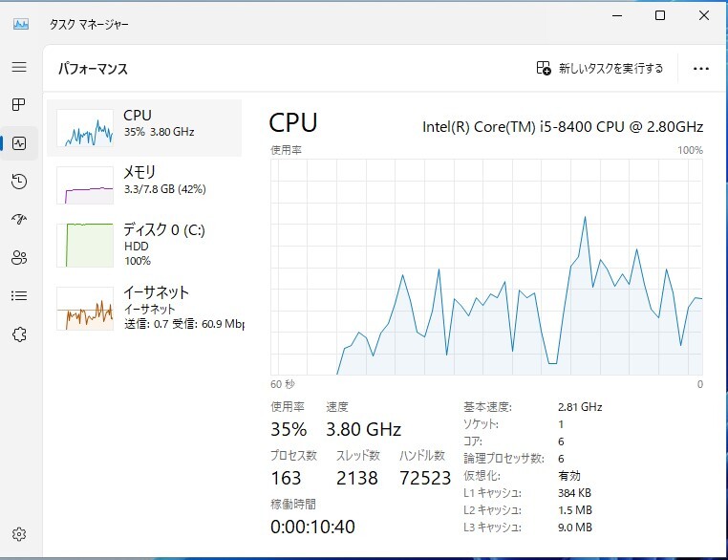Click 新しいタスクを実行する button

(600, 69)
